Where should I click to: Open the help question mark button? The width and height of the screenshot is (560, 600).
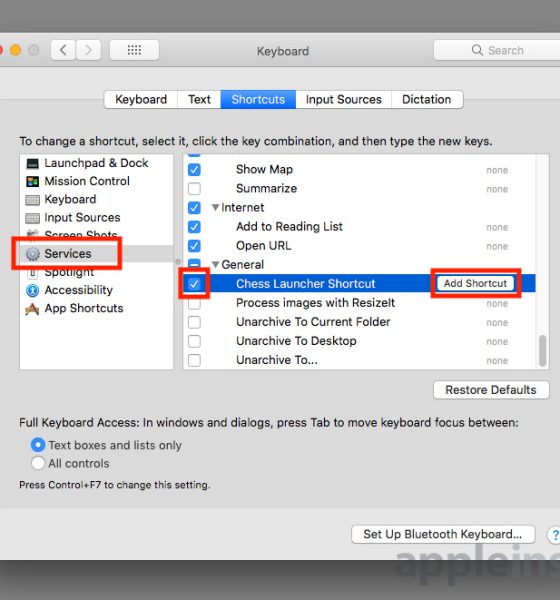click(554, 534)
